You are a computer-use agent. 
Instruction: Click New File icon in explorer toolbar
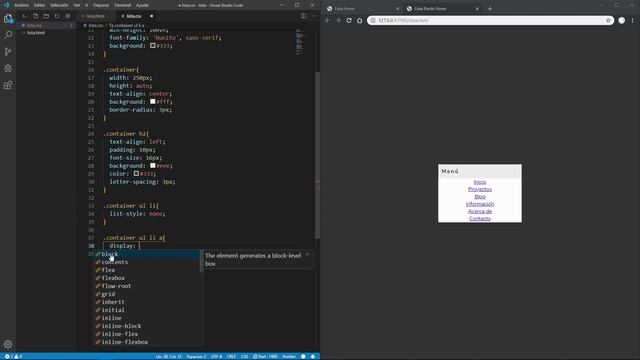click(x=36, y=16)
